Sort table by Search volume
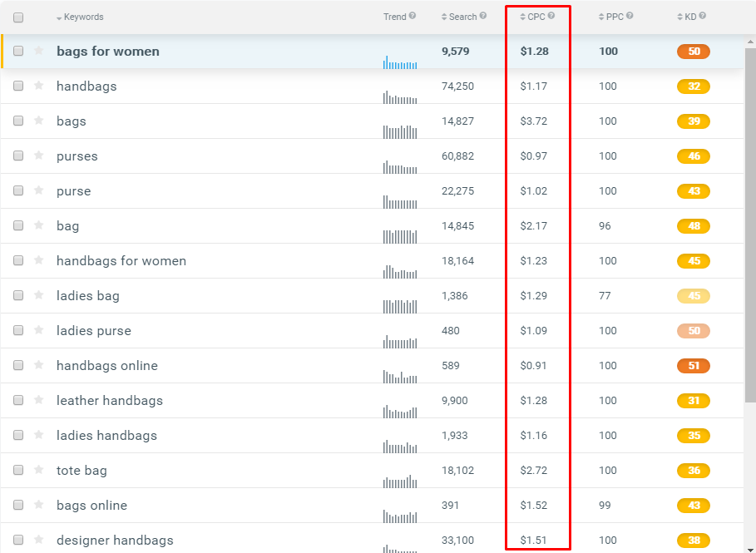756x553 pixels. point(459,17)
